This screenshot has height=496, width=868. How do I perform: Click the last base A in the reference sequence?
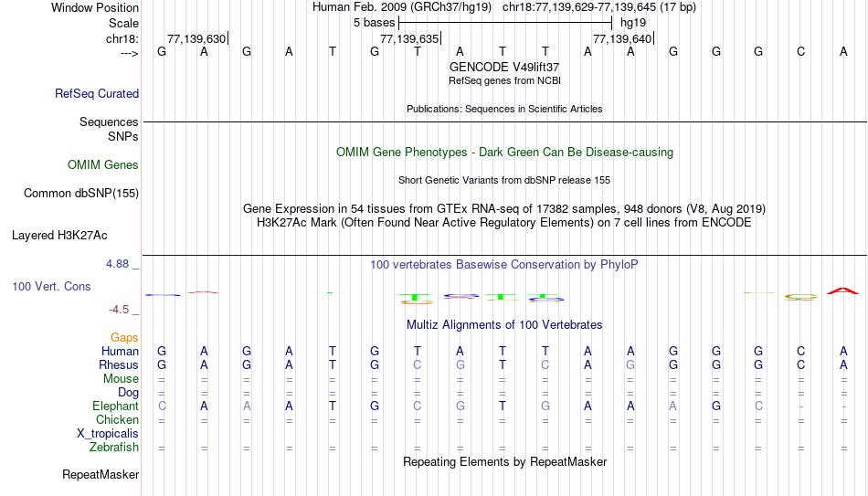843,51
